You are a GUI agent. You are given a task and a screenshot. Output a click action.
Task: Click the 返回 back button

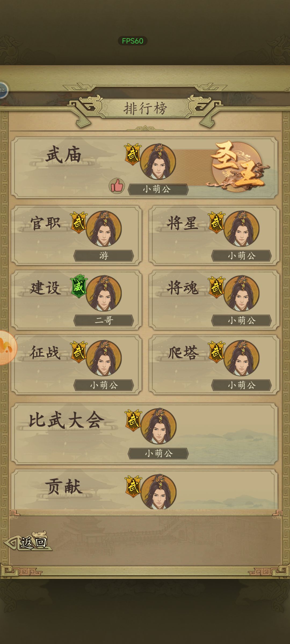tap(28, 542)
